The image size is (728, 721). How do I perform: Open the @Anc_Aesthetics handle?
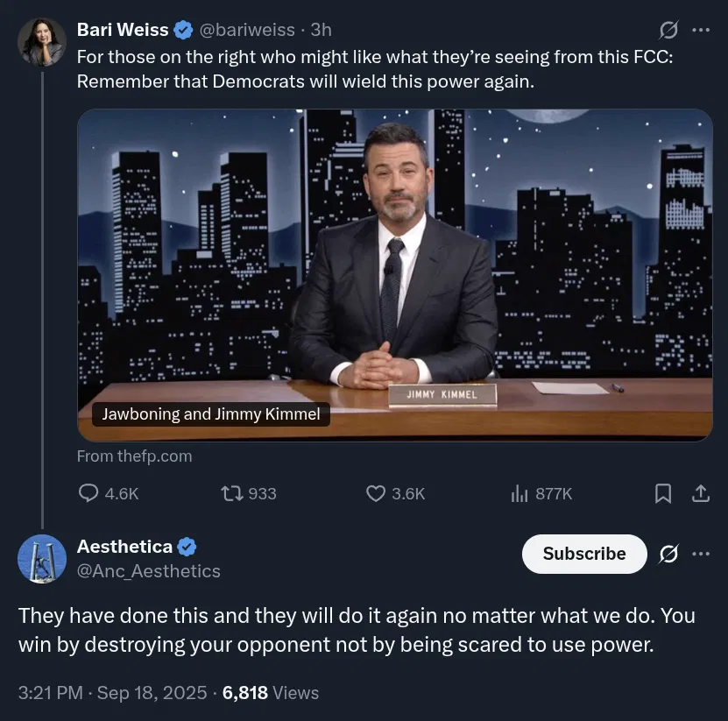149,570
